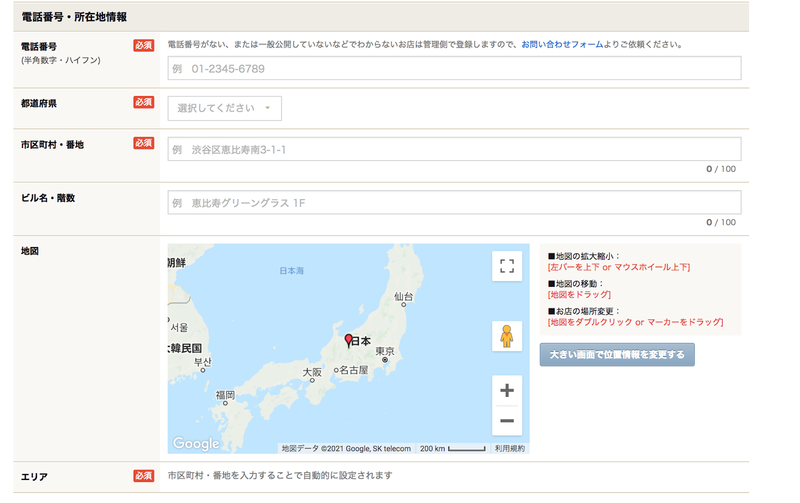Click the red location marker pin
The image size is (800, 503).
pyautogui.click(x=348, y=341)
